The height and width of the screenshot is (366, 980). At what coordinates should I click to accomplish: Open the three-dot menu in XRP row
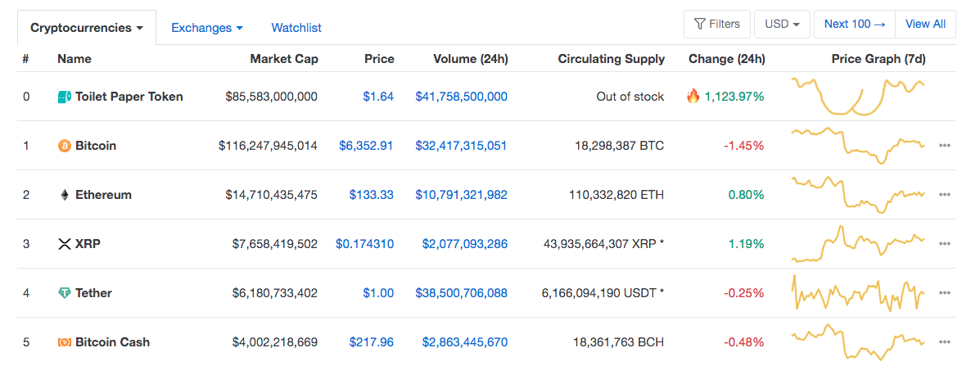(944, 243)
